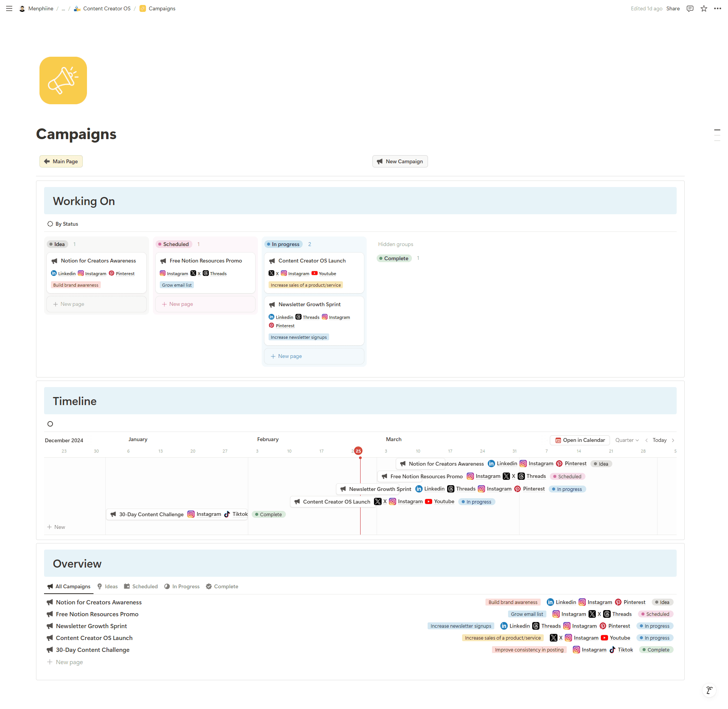Click the Grow email list tag on Scheduled card
The height and width of the screenshot is (709, 728).
[177, 285]
